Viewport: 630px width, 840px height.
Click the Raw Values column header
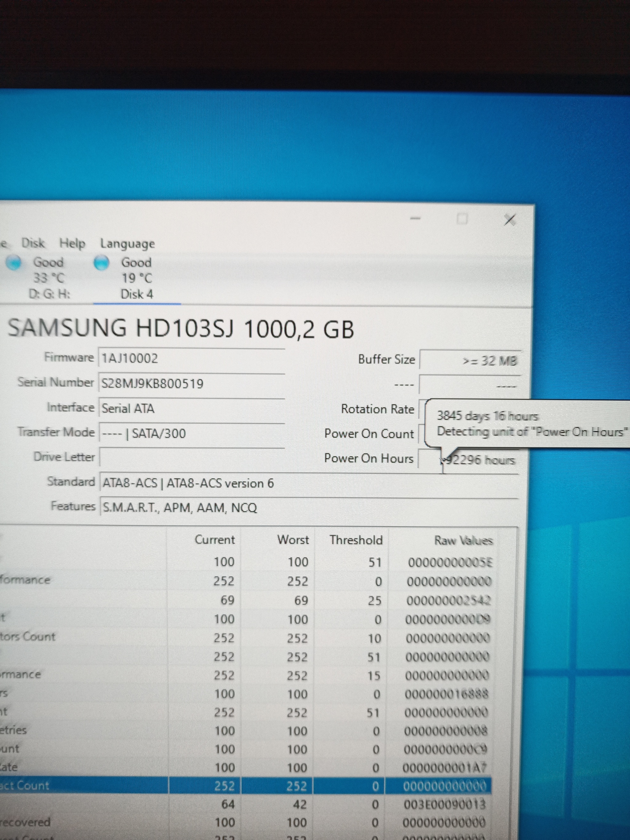tap(463, 540)
